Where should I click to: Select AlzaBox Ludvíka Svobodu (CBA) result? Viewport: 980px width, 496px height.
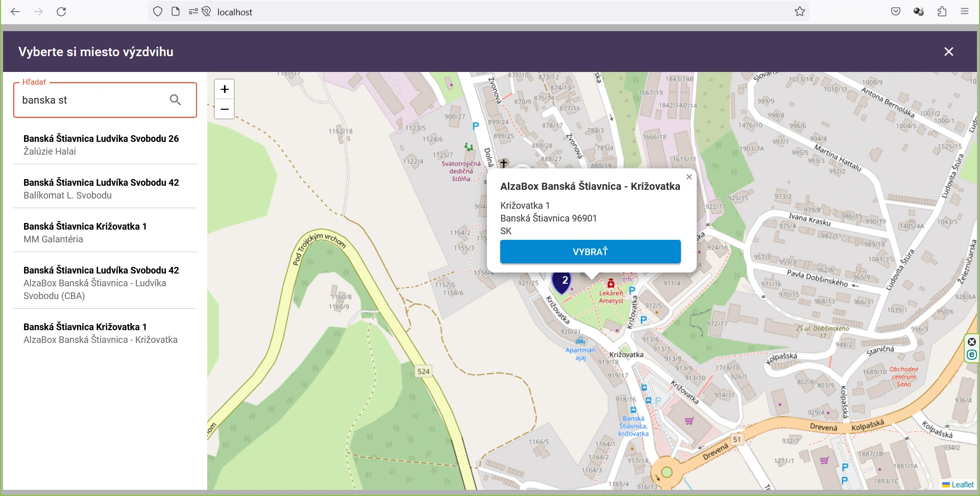point(105,283)
